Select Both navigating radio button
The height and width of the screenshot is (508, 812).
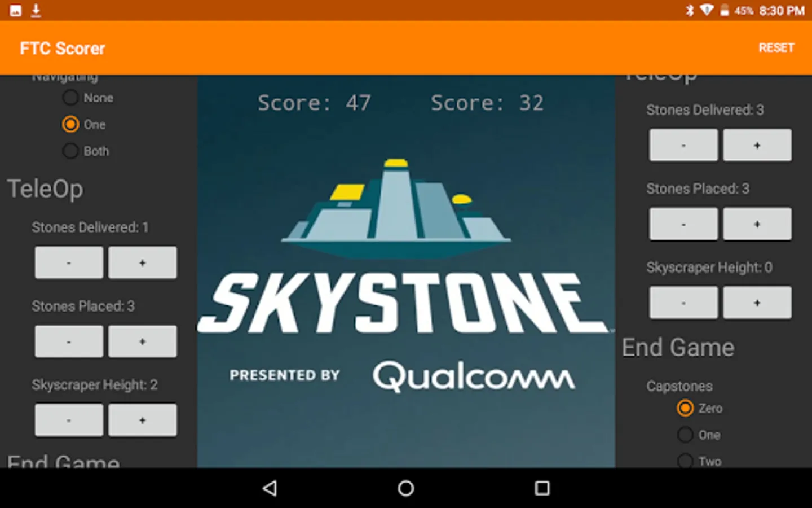(x=70, y=151)
